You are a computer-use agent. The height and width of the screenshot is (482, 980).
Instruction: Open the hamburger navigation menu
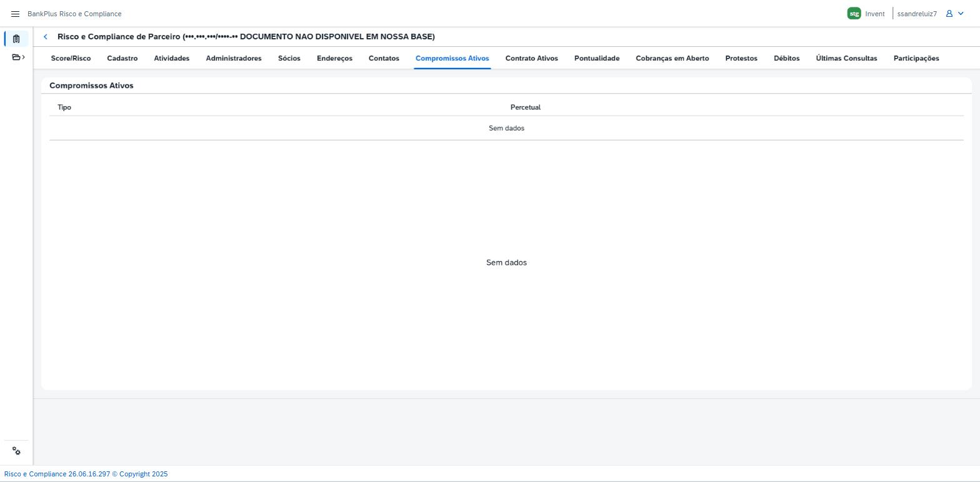(16, 14)
